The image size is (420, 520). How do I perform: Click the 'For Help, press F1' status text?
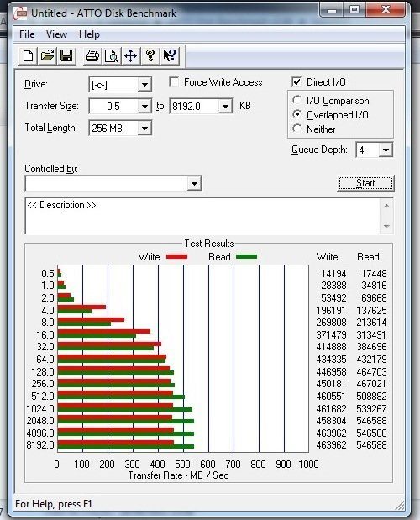[x=54, y=504]
